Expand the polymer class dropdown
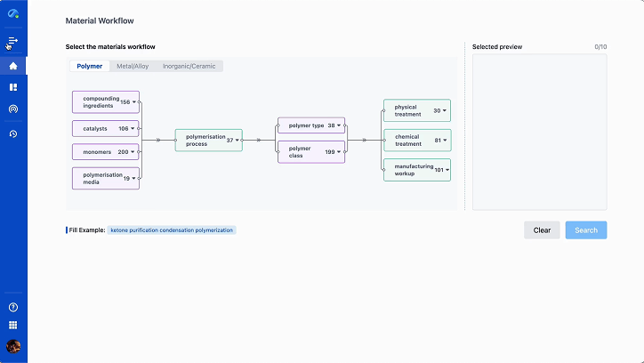 point(341,152)
